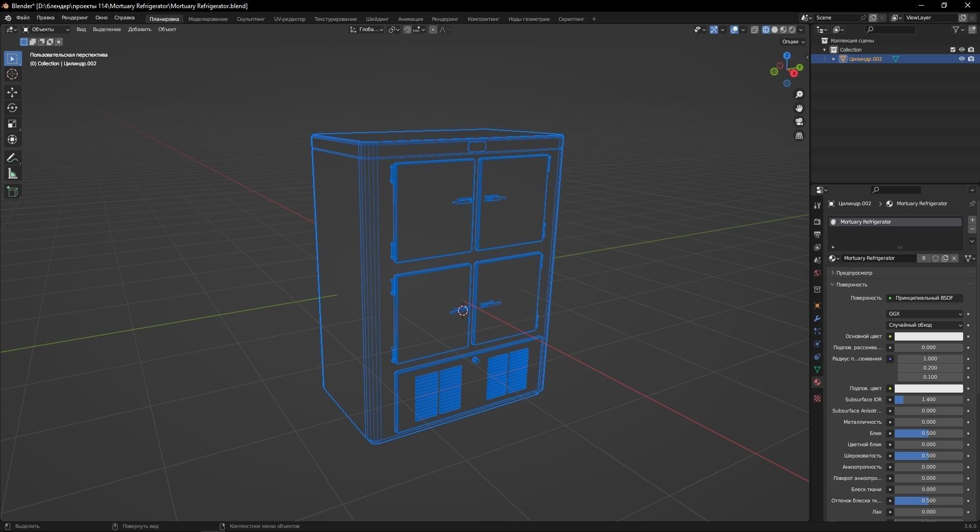Uncheck Collection exclude checkbox in outliner

952,50
